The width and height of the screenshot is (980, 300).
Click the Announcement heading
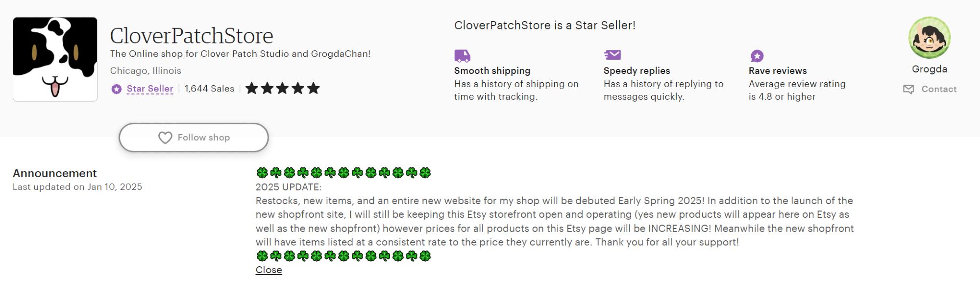55,173
